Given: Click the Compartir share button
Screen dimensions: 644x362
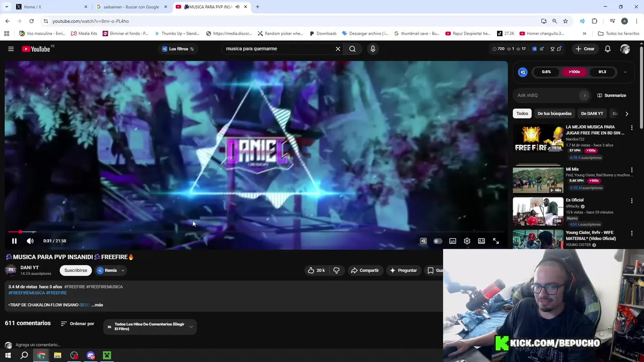Looking at the screenshot, I should point(365,270).
